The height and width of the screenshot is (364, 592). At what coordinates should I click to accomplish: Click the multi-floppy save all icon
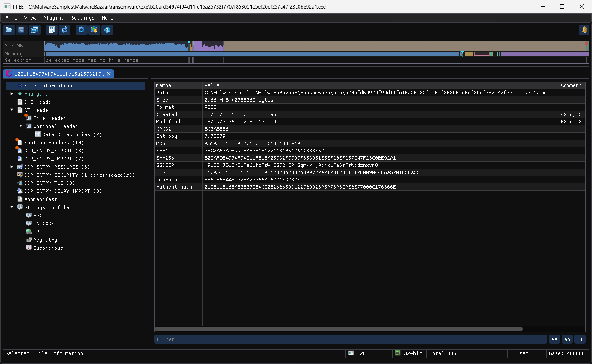click(34, 30)
